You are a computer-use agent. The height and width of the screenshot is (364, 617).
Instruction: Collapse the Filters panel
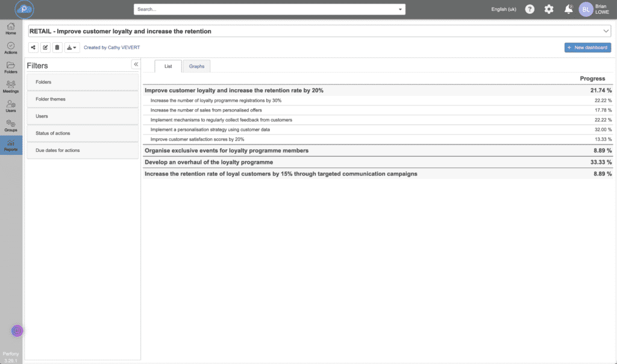[136, 64]
